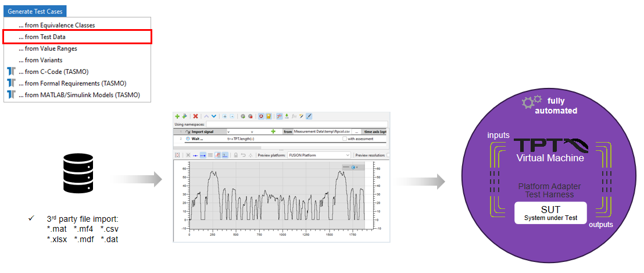This screenshot has width=644, height=273.
Task: Click the move up arrow icon
Action: (x=206, y=116)
